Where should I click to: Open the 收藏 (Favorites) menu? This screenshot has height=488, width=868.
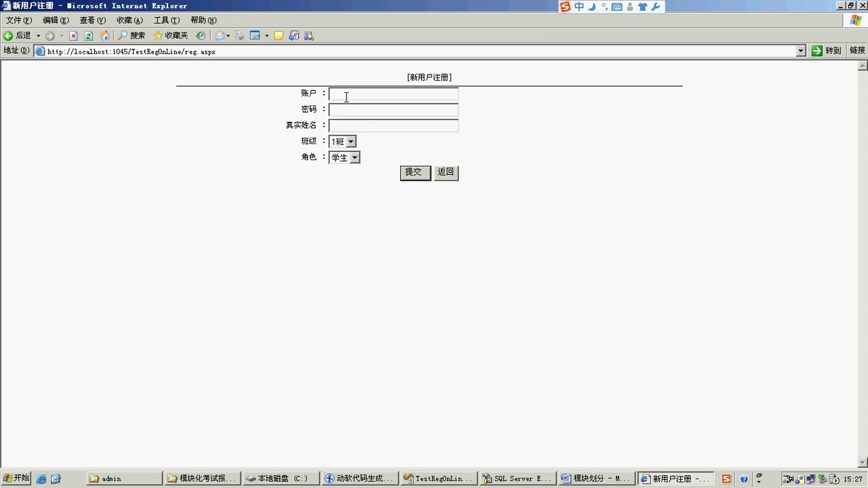pos(130,20)
